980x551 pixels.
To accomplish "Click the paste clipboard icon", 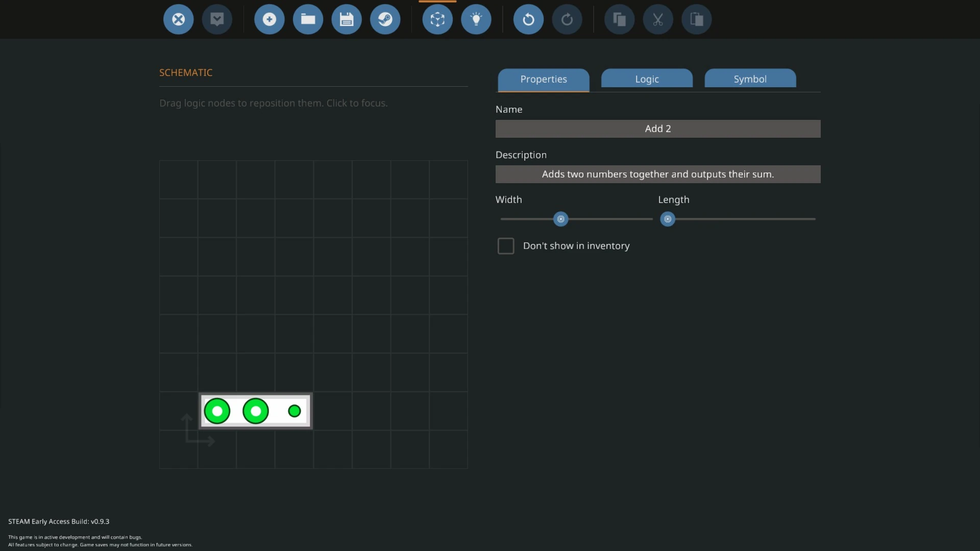I will (696, 19).
